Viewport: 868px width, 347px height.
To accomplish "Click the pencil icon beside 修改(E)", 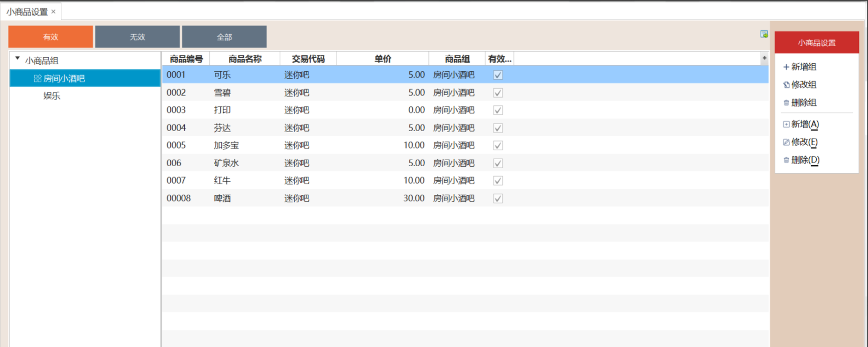I will coord(786,142).
